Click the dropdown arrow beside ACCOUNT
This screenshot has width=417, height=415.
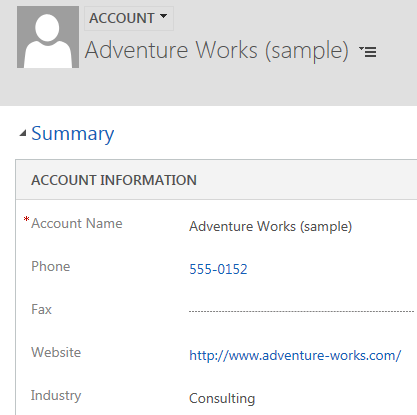[163, 16]
